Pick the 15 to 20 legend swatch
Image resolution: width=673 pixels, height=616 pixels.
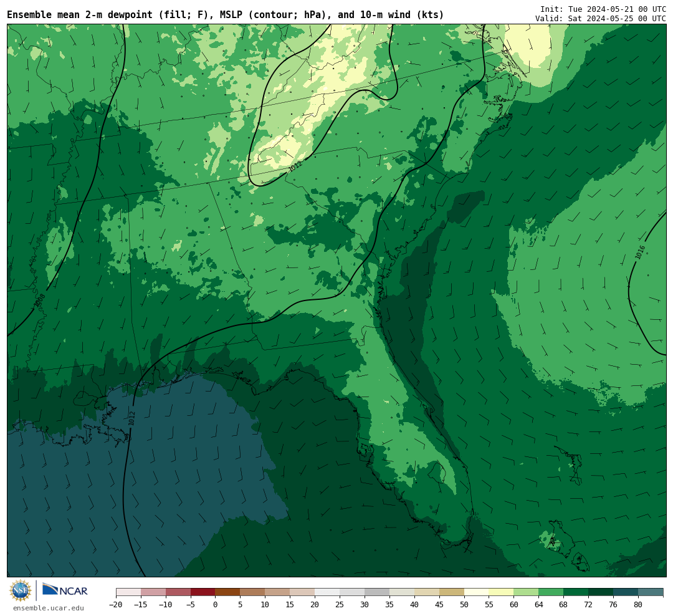(x=303, y=592)
